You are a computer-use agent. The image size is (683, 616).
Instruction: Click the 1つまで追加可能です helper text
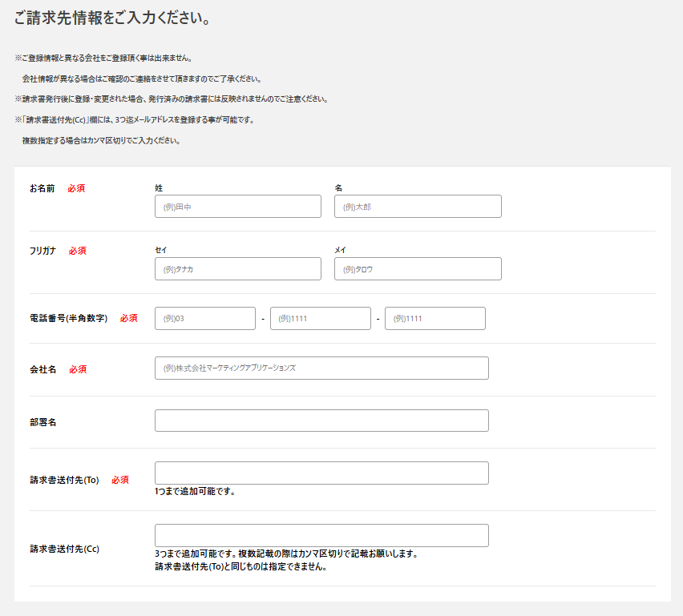click(195, 492)
